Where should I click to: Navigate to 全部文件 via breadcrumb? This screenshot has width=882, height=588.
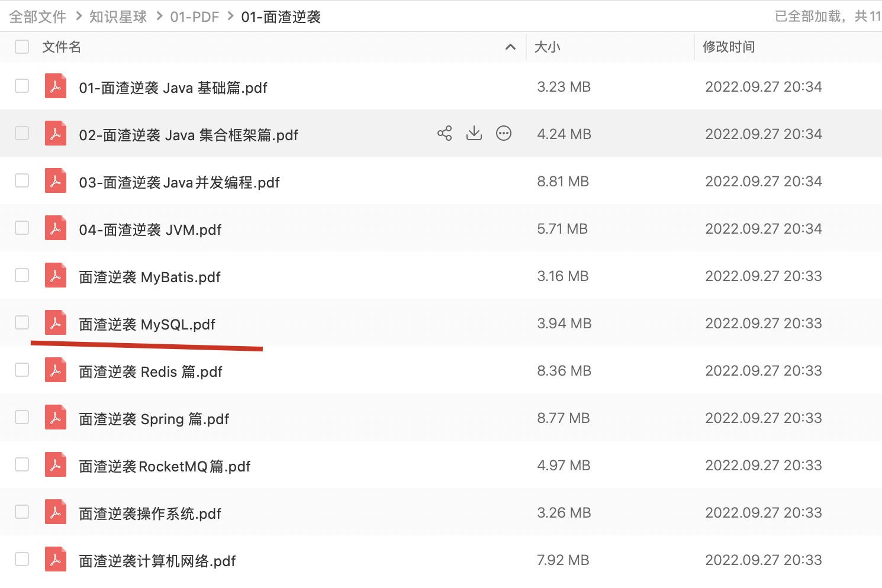[x=37, y=17]
